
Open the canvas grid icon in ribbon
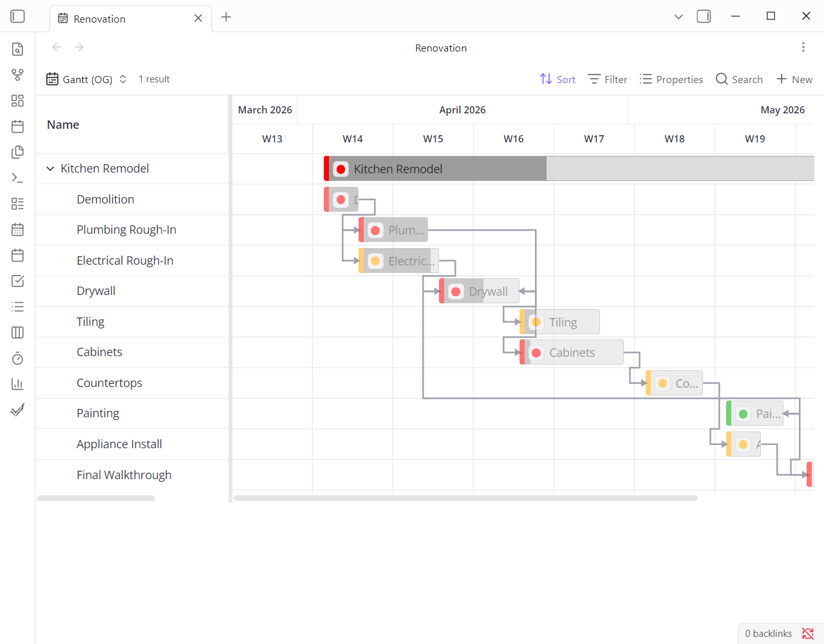tap(17, 100)
